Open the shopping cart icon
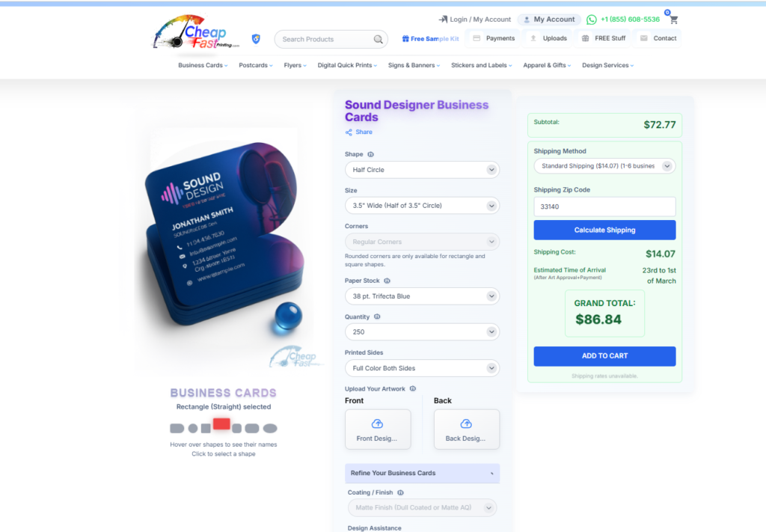Image resolution: width=766 pixels, height=532 pixels. click(x=674, y=19)
